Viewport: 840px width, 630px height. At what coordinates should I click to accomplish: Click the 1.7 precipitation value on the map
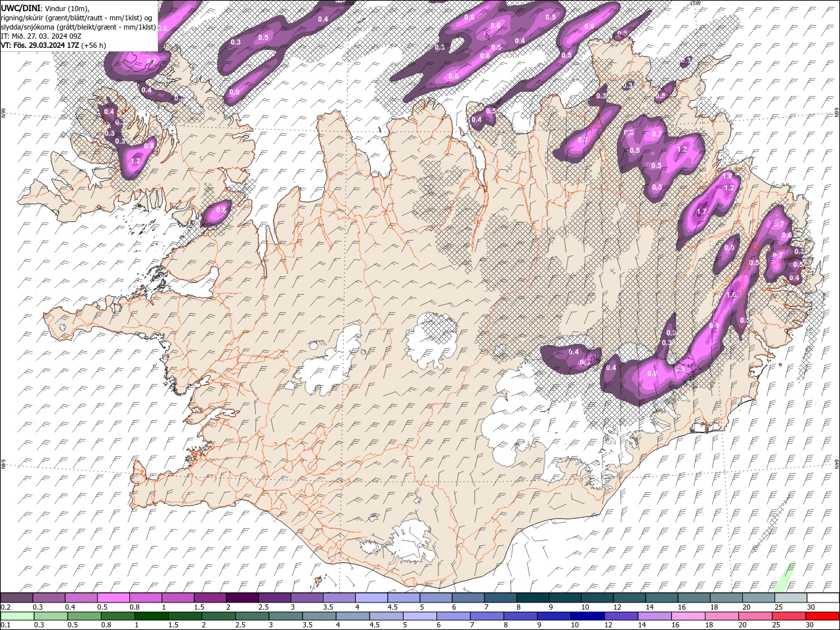(x=701, y=211)
